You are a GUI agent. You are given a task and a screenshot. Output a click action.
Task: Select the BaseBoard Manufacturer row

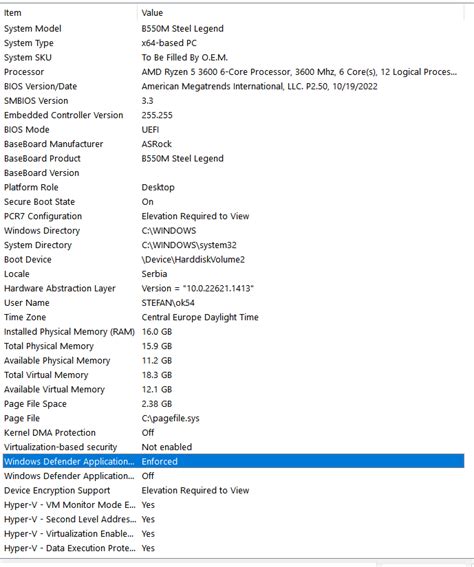coord(233,144)
